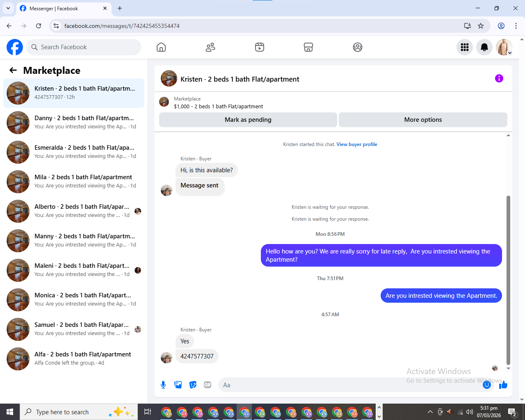The height and width of the screenshot is (420, 525).
Task: Click the Facebook logo icon
Action: [15, 47]
